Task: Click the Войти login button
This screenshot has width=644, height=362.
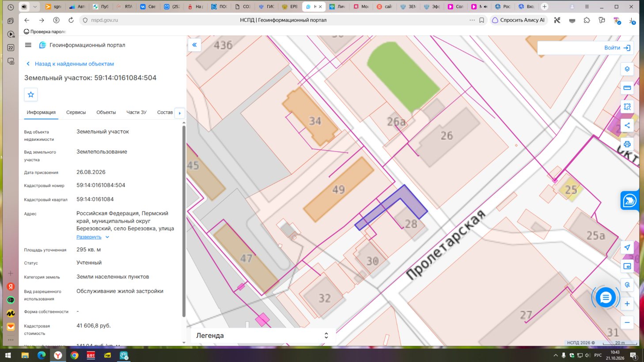Action: (x=617, y=48)
